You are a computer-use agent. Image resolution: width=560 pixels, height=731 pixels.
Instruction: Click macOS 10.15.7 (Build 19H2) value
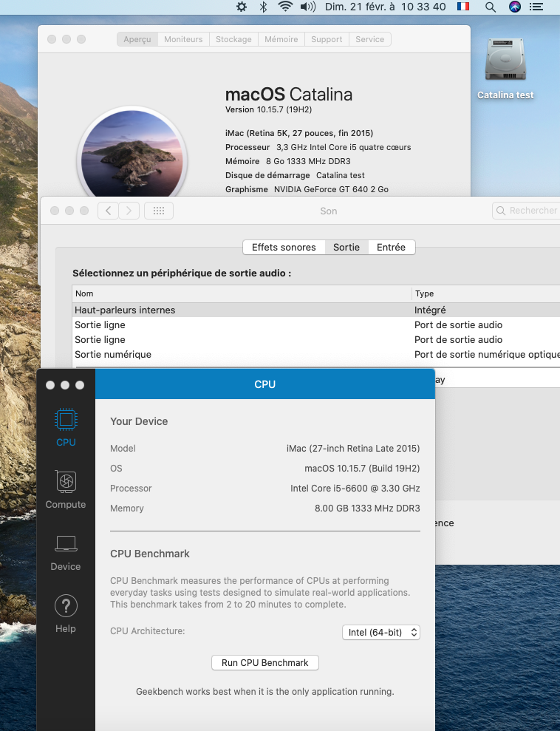pyautogui.click(x=362, y=468)
